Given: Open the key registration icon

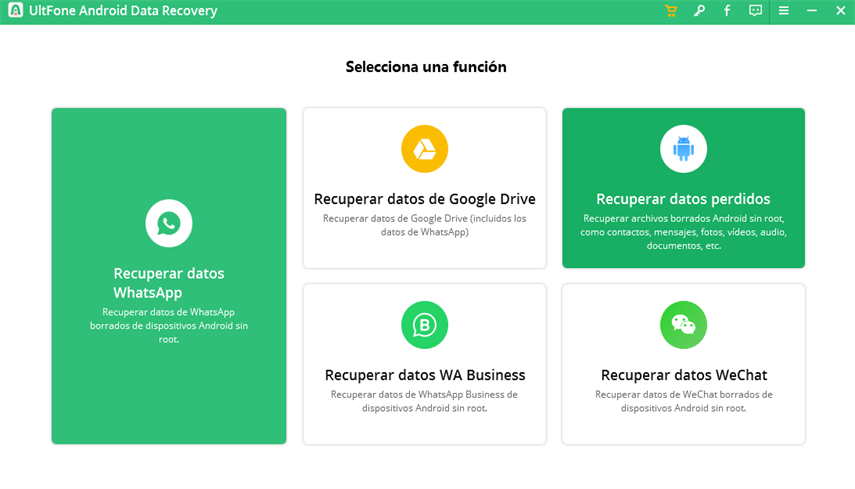Looking at the screenshot, I should (x=699, y=11).
